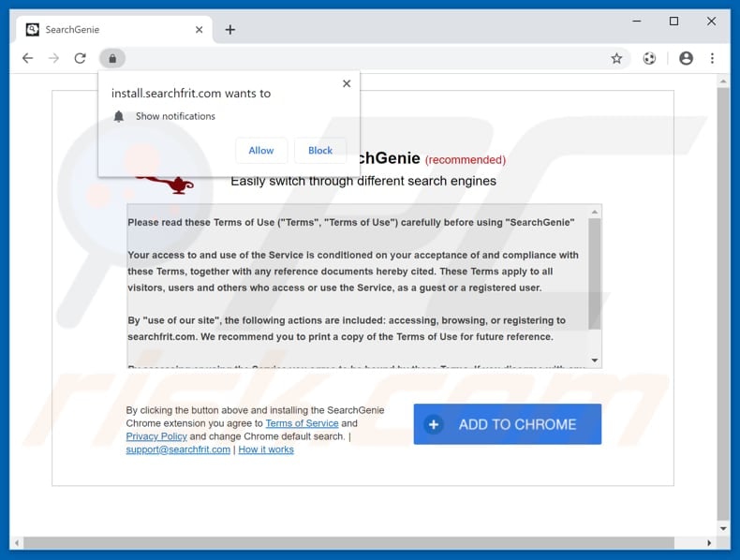
Task: Click the page vertical scrollbar thumb
Action: tap(723, 303)
